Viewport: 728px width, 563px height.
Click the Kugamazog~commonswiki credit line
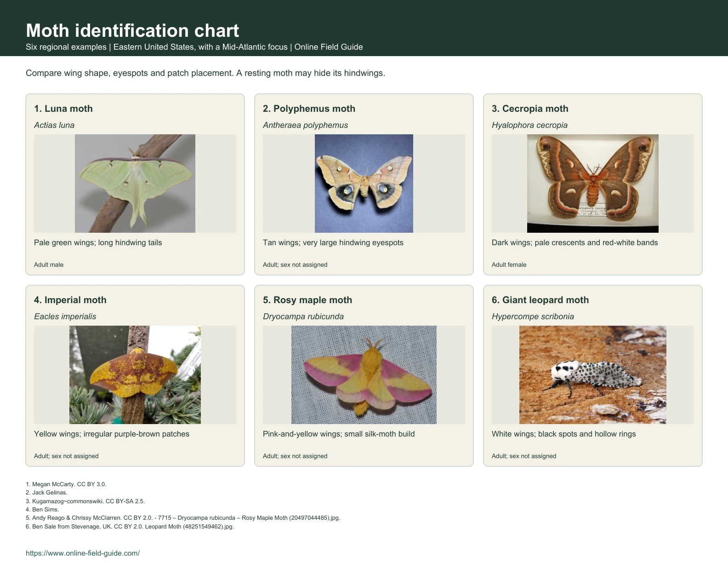coord(85,501)
